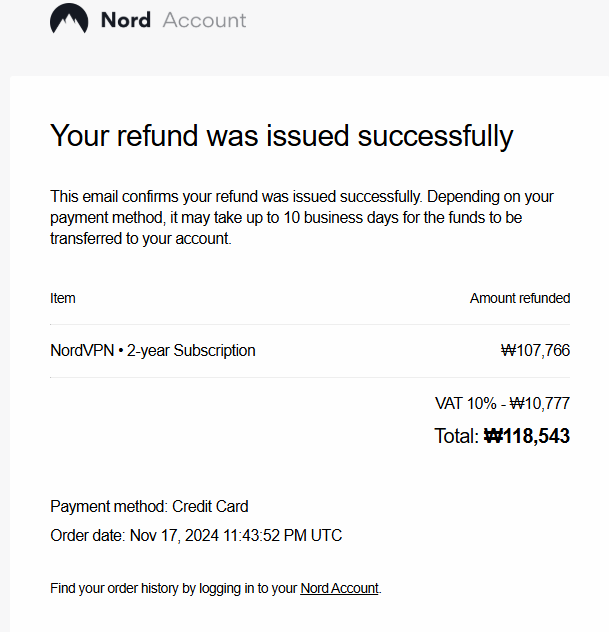Click the ₩107,766 subscription amount
Image resolution: width=609 pixels, height=632 pixels.
[x=535, y=351]
